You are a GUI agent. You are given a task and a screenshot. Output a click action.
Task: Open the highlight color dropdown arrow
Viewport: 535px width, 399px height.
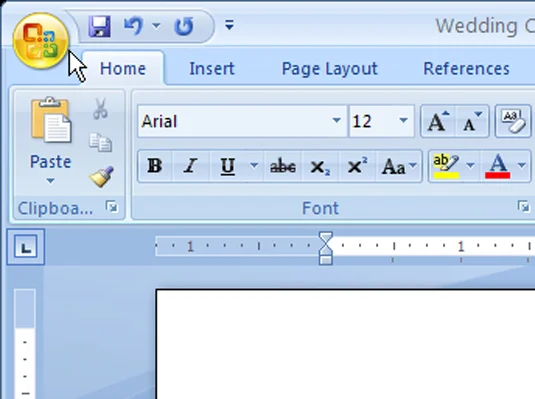pos(471,166)
